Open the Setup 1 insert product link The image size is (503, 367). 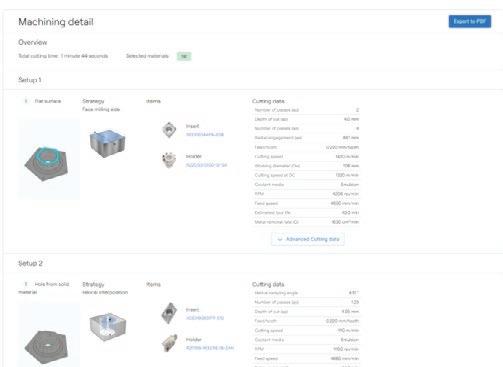[x=205, y=134]
